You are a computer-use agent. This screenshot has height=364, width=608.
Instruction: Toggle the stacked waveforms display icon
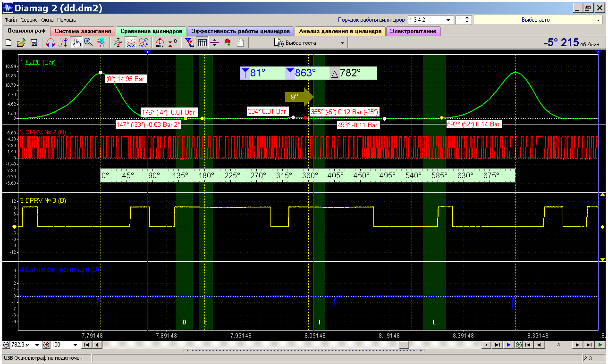[131, 43]
